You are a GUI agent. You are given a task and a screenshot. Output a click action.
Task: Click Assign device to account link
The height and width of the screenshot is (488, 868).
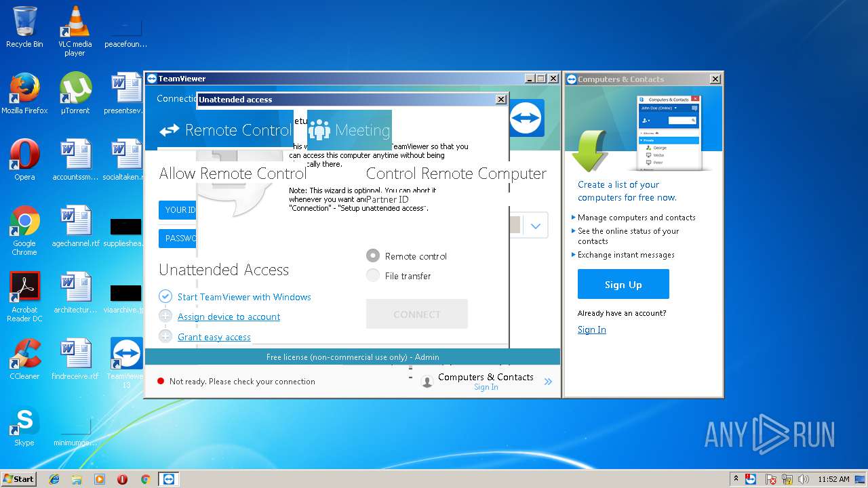[x=229, y=317]
